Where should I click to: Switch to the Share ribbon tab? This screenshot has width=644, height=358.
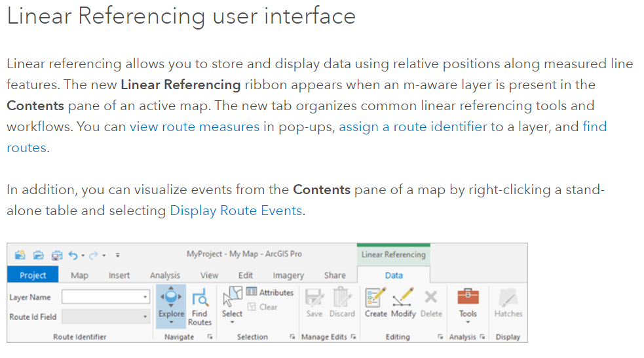pyautogui.click(x=335, y=275)
